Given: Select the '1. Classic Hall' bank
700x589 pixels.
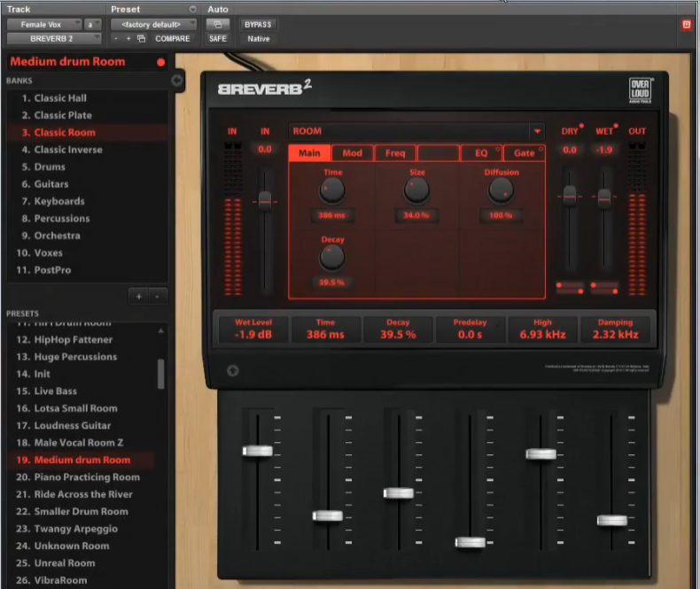Looking at the screenshot, I should point(88,98).
